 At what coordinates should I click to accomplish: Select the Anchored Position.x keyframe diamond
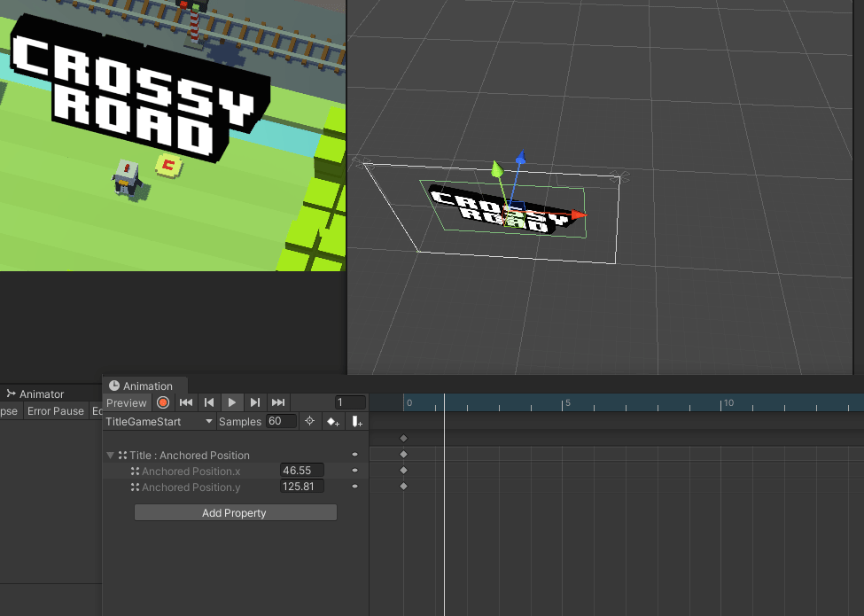[403, 471]
